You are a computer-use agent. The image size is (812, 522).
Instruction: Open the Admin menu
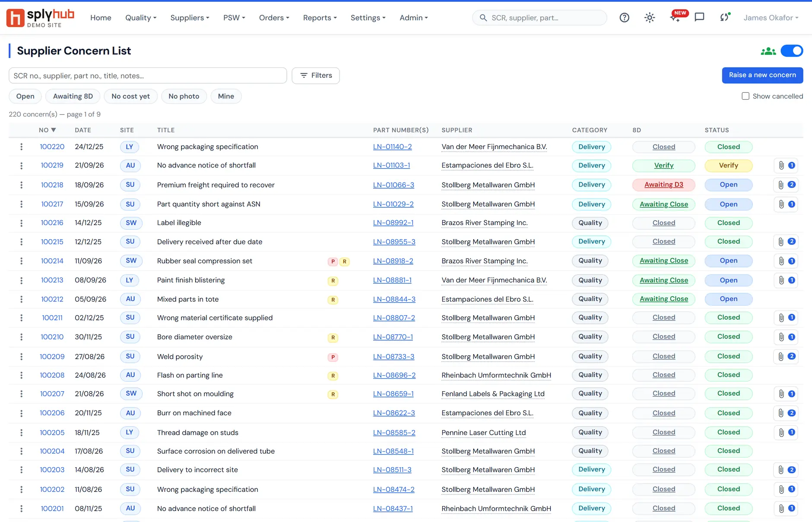click(x=414, y=18)
